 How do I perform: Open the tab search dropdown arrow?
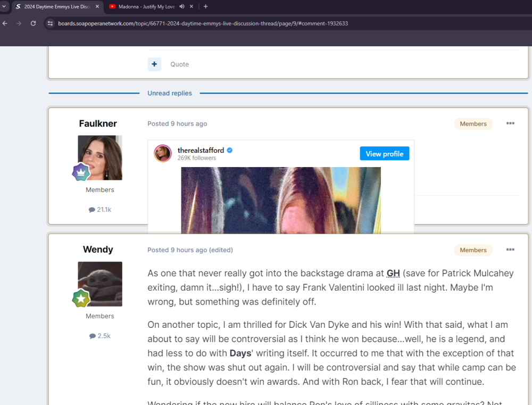[x=4, y=6]
